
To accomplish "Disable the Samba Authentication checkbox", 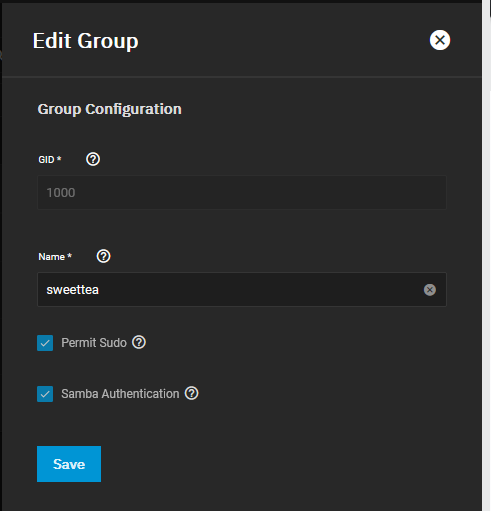I will tap(45, 394).
